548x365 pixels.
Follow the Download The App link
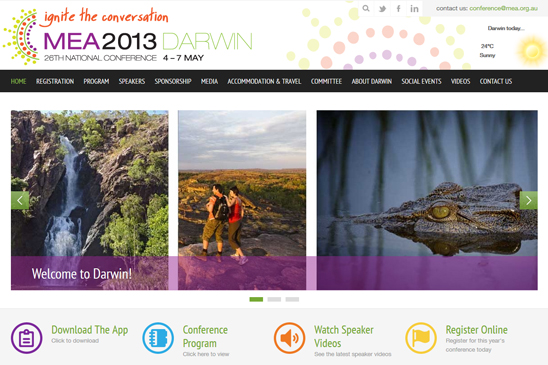(x=90, y=330)
